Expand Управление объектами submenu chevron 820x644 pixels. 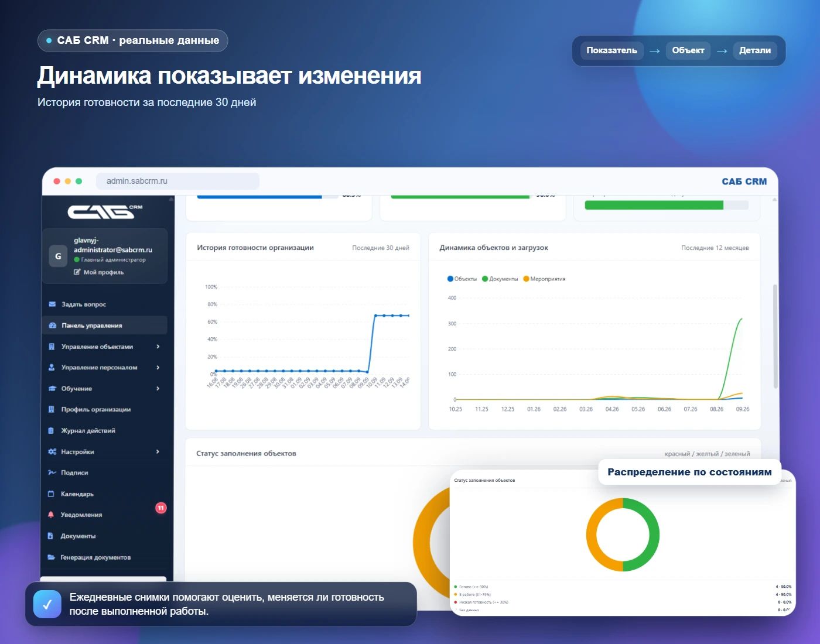pos(158,347)
